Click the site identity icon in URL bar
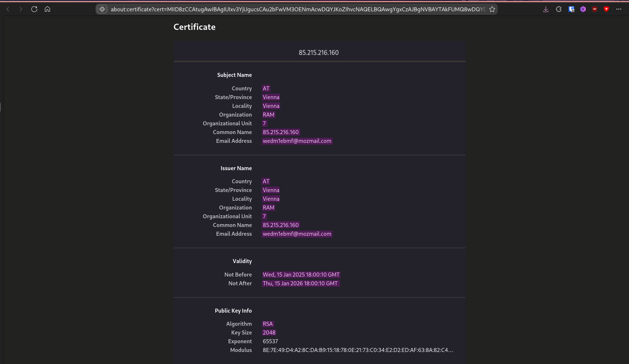Screen dimensions: 629x364 click(x=102, y=9)
